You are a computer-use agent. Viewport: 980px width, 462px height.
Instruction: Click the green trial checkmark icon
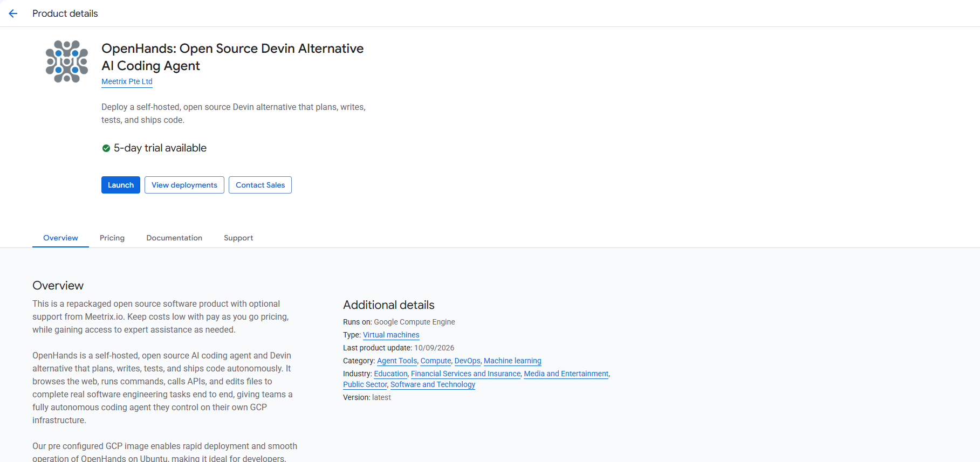click(x=106, y=148)
